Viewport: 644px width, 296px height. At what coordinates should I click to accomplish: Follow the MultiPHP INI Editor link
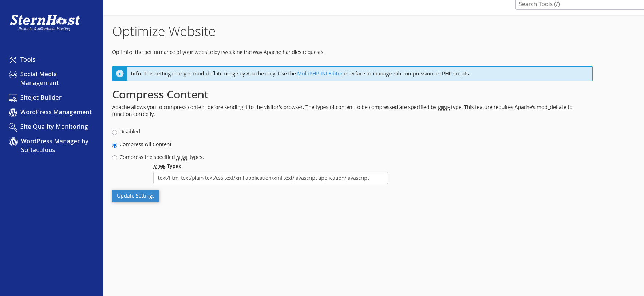tap(320, 74)
